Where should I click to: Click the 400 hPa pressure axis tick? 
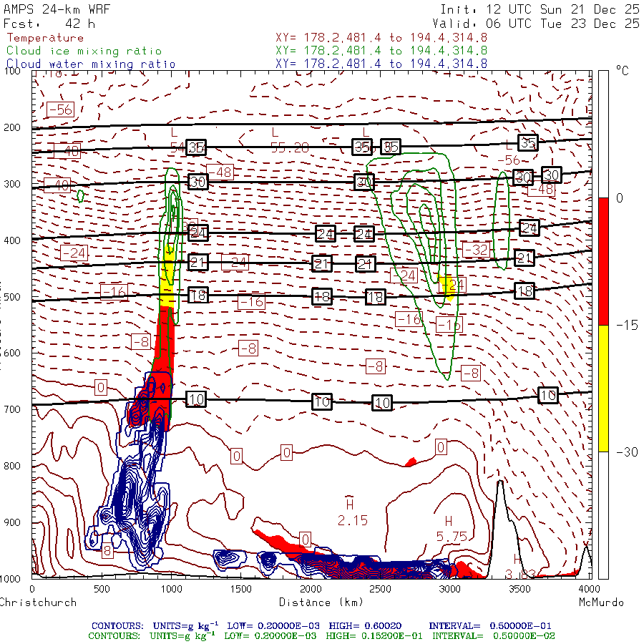(12, 240)
